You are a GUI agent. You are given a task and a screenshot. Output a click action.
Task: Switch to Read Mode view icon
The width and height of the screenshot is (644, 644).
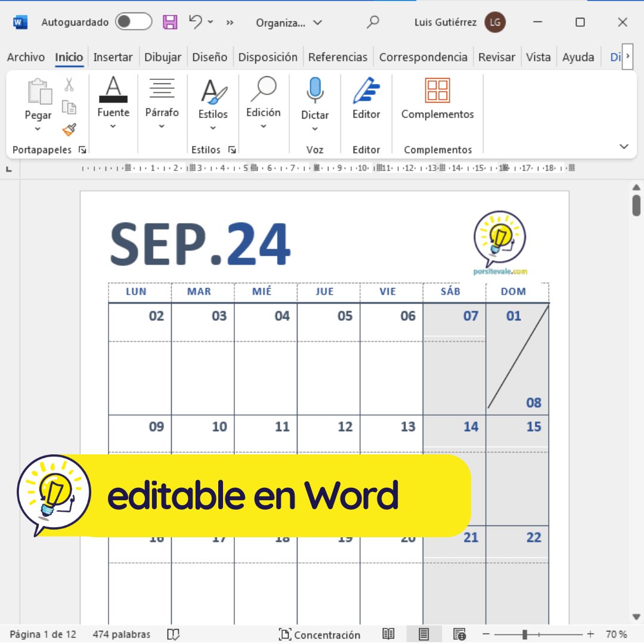(388, 634)
